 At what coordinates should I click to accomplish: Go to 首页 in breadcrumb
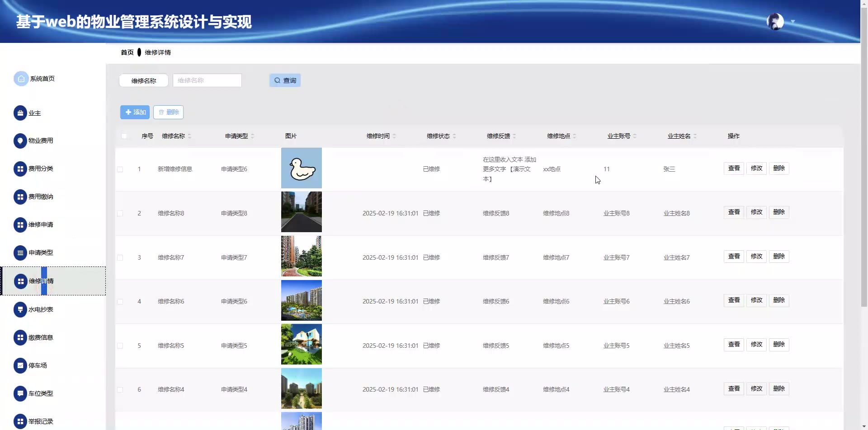coord(127,52)
